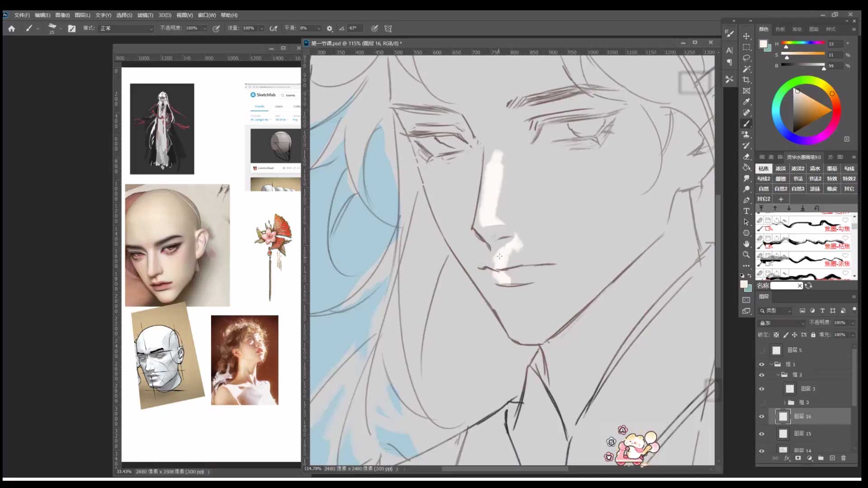Image resolution: width=868 pixels, height=488 pixels.
Task: Hide layer 图层 16
Action: tap(762, 417)
